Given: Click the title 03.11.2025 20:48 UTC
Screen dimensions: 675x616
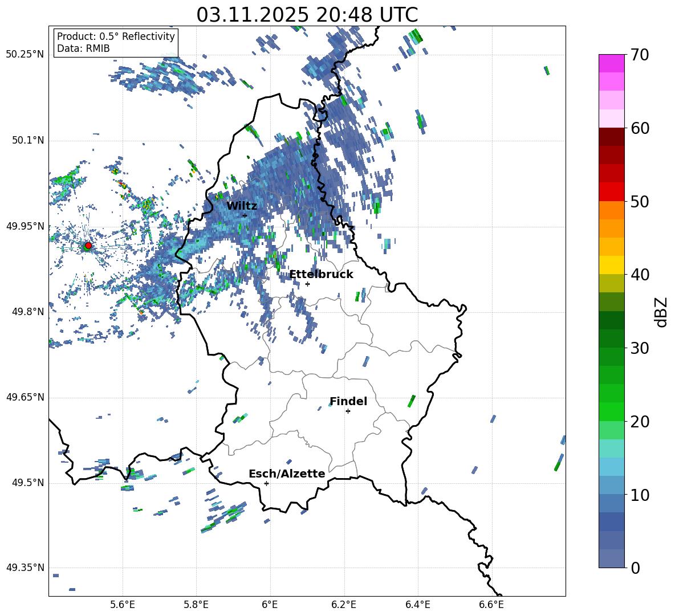Looking at the screenshot, I should [x=307, y=15].
